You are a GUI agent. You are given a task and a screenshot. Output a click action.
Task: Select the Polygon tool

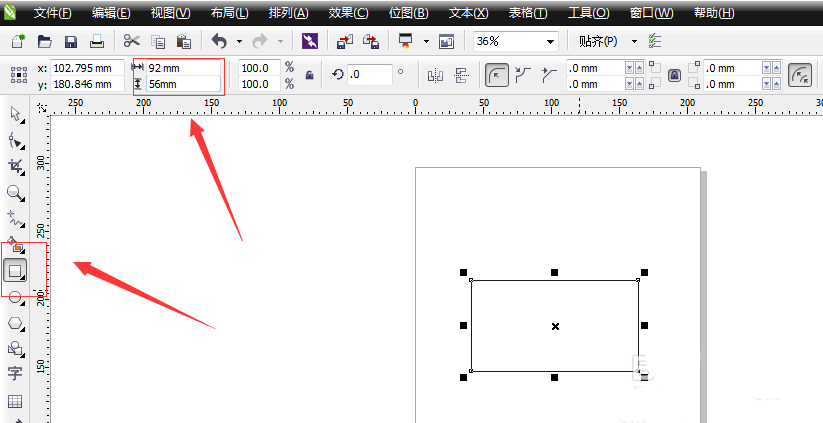point(16,323)
